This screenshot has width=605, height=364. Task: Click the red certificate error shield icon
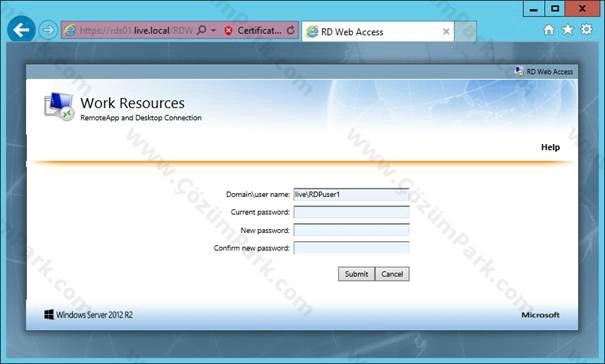pyautogui.click(x=228, y=30)
